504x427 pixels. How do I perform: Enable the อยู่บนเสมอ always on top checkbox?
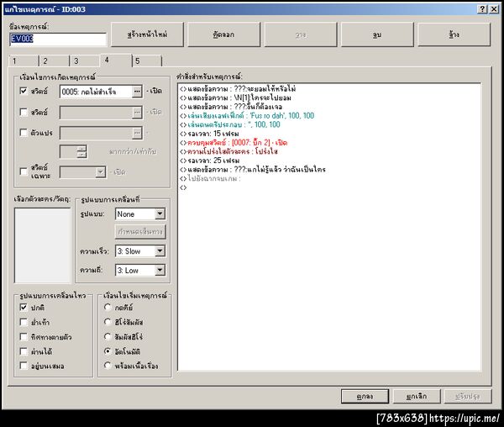24,366
